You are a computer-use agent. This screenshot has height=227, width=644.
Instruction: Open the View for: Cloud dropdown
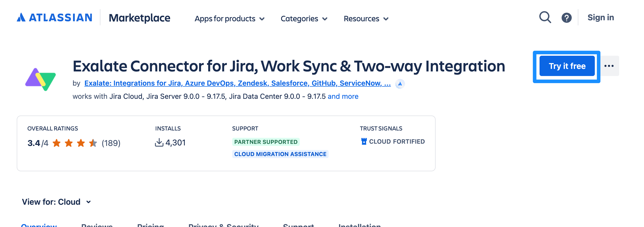click(57, 202)
